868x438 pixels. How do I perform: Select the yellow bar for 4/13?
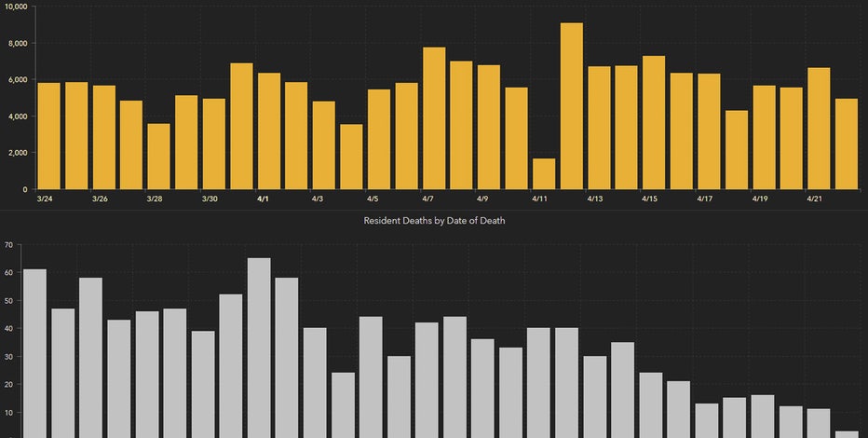(x=599, y=128)
